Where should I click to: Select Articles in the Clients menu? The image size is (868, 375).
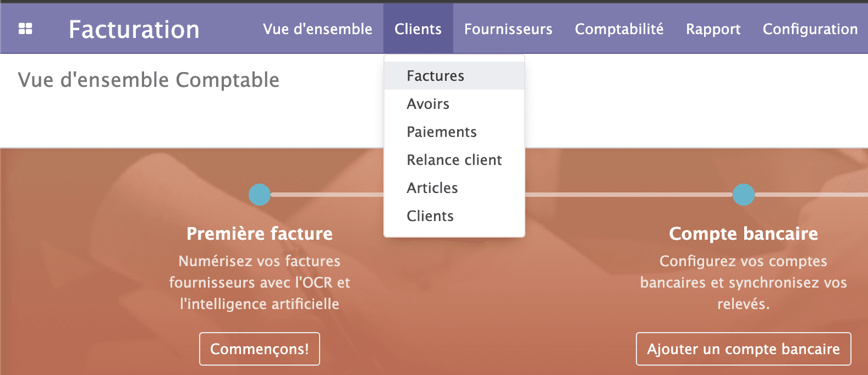coord(432,188)
